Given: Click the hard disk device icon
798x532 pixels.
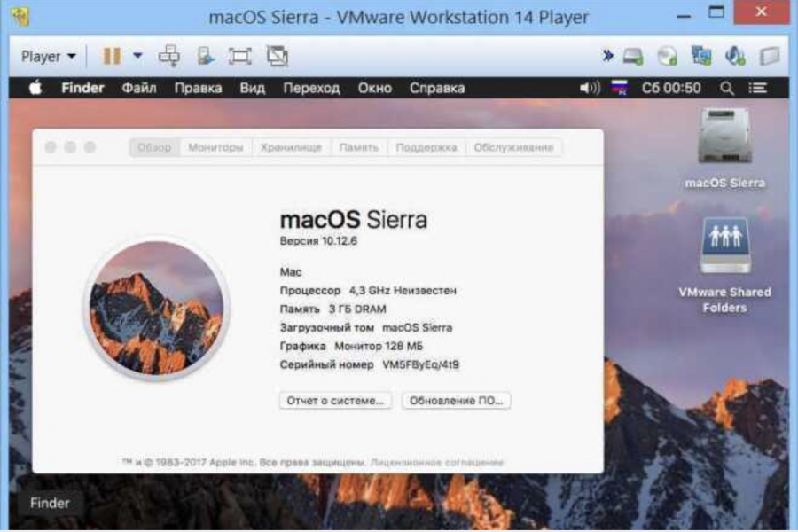Looking at the screenshot, I should (633, 57).
